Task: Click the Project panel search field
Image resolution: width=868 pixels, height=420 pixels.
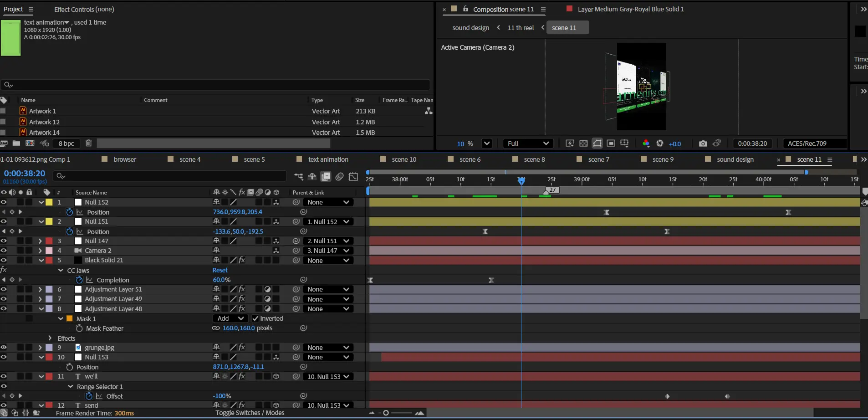Action: pos(216,85)
